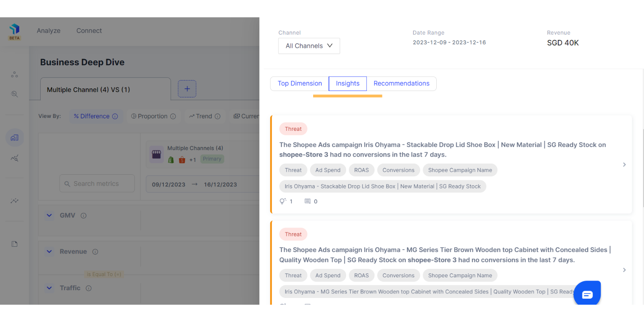The width and height of the screenshot is (644, 322).
Task: Select the Multiple Channel (4) VS (1) tab
Action: [x=105, y=89]
